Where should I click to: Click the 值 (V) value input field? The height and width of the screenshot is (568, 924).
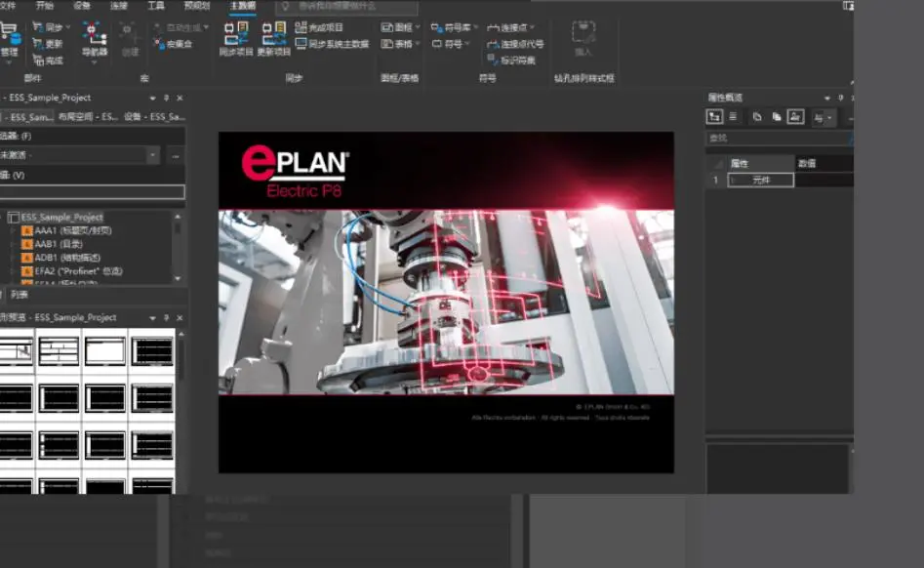pyautogui.click(x=92, y=191)
